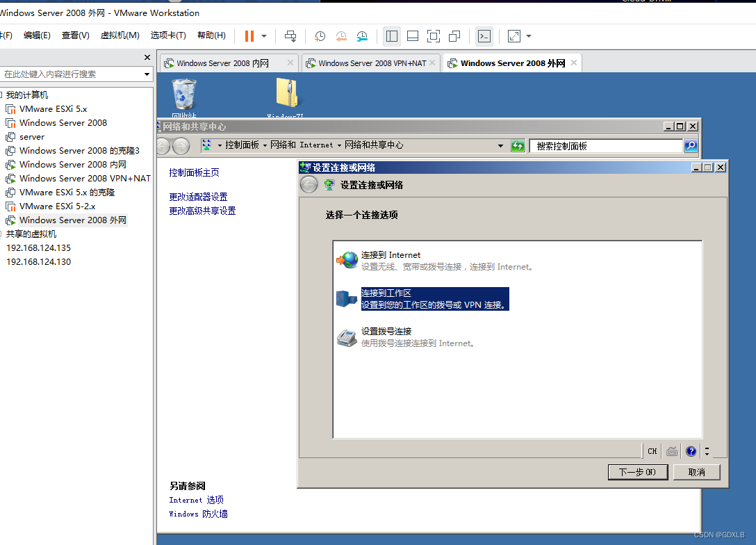This screenshot has width=756, height=545.
Task: Select Windows Server 2008 内网 in library
Action: click(73, 165)
